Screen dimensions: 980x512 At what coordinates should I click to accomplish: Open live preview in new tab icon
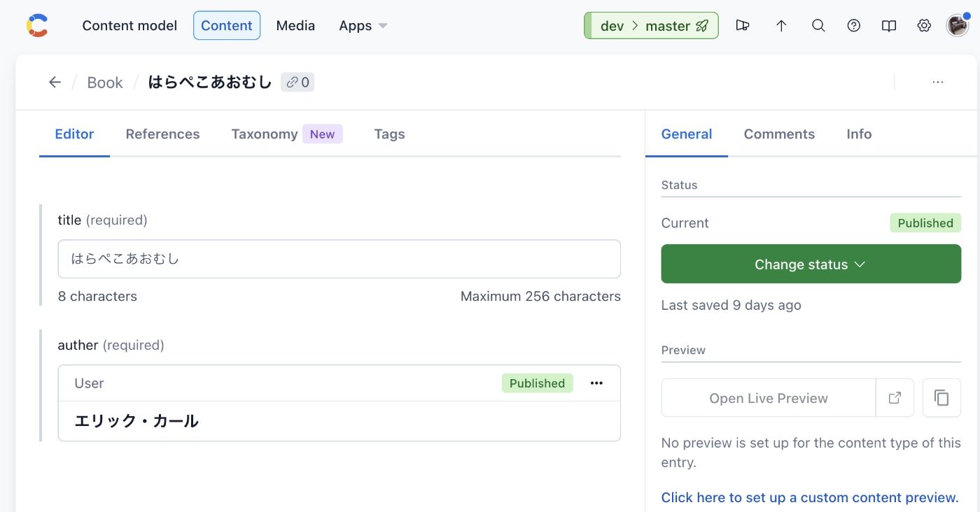tap(895, 398)
